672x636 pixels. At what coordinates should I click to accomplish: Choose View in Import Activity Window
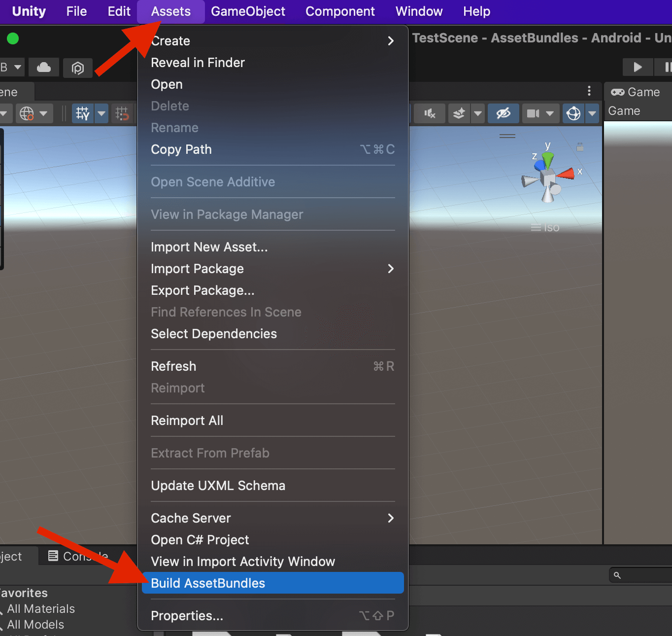tap(273, 562)
